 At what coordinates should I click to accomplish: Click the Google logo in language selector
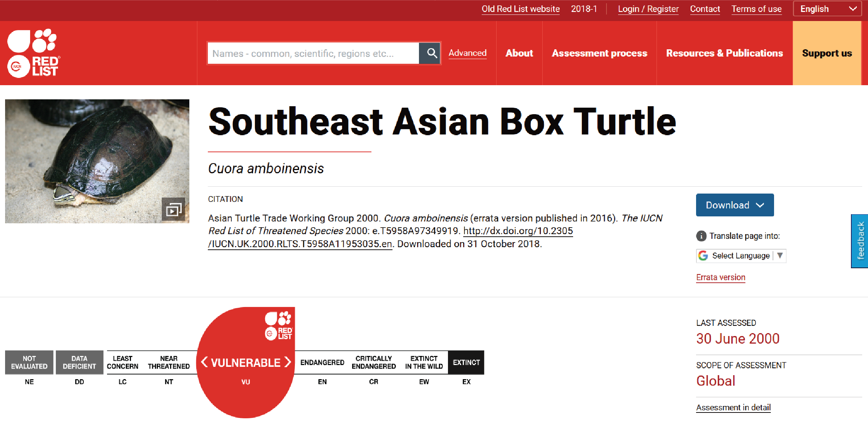703,256
